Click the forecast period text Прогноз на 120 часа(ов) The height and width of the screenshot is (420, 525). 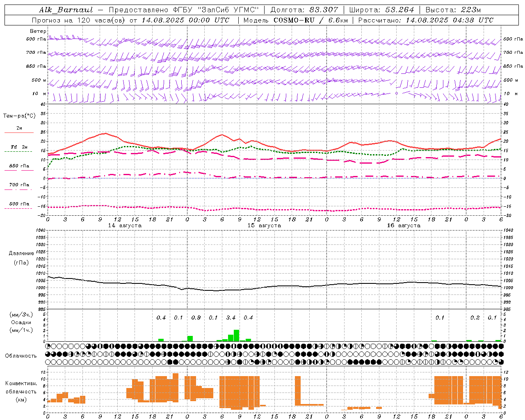[79, 20]
